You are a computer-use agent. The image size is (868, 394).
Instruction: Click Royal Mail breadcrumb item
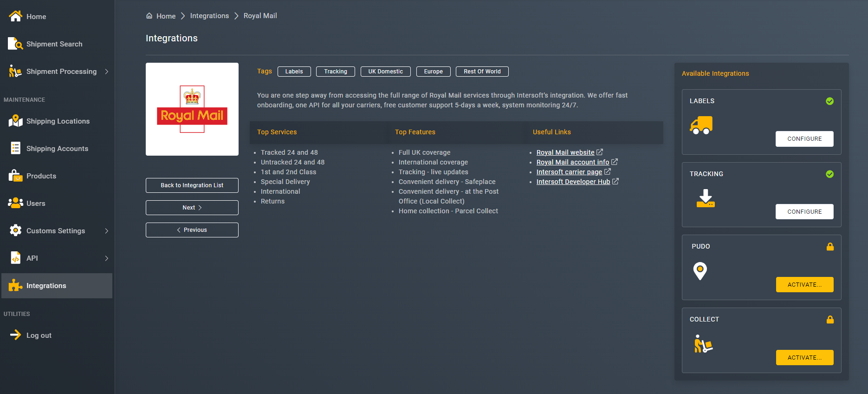(260, 16)
